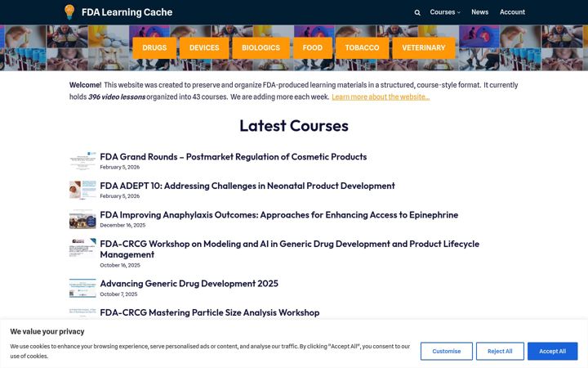Screen dimensions: 588x368
Task: Select the TOBACCO category button
Action: pos(362,47)
